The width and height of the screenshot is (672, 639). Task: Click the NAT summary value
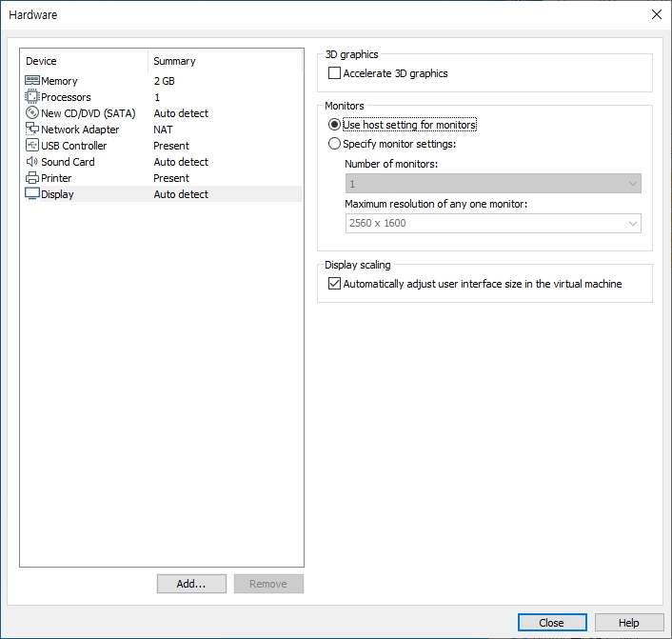tap(164, 130)
